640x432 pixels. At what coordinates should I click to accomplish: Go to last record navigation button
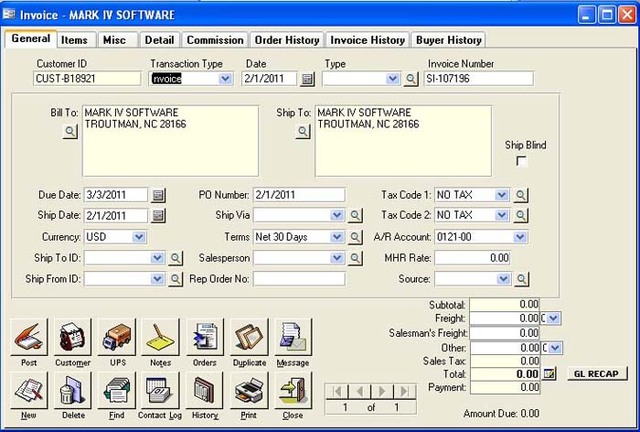(x=405, y=392)
